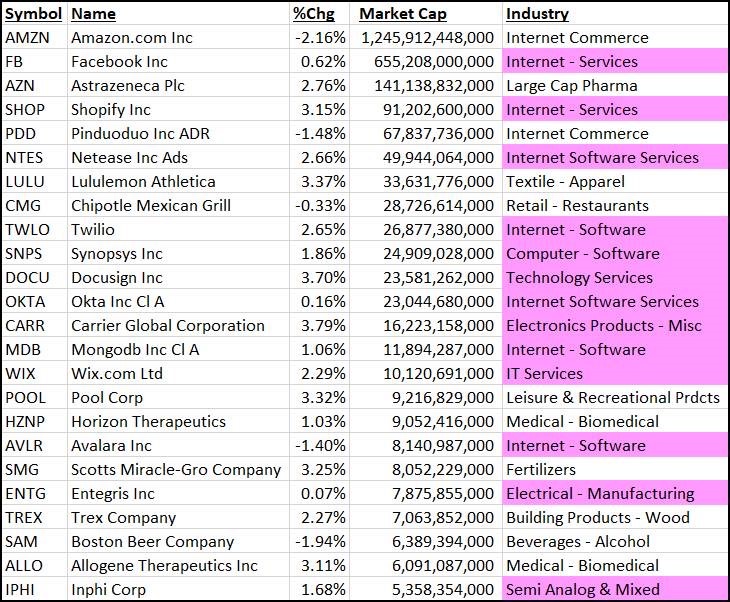
Task: Select the Name column header
Action: [x=93, y=14]
